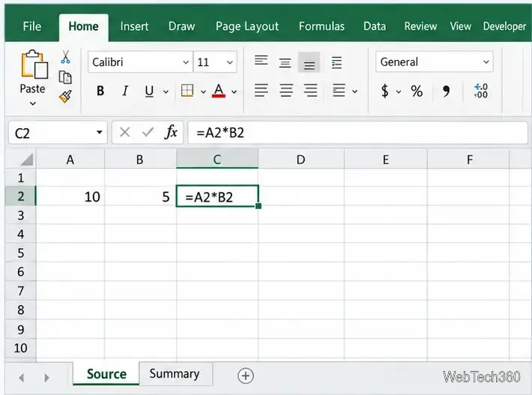Apply cell borders with the Borders icon
This screenshot has width=532, height=395.
[187, 91]
